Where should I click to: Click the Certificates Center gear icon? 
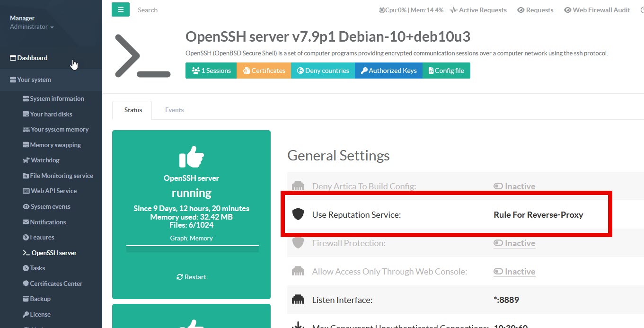point(26,284)
